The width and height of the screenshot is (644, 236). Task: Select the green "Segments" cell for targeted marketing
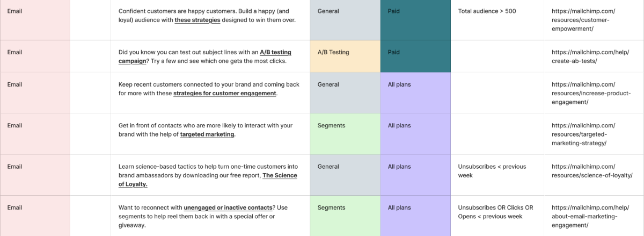345,134
